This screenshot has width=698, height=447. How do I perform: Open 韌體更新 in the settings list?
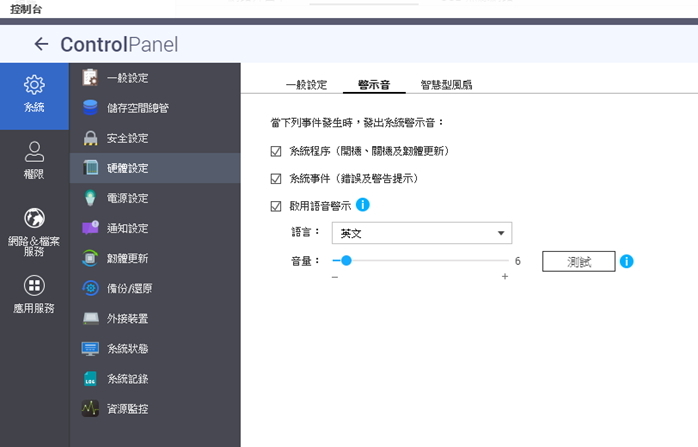tap(127, 258)
